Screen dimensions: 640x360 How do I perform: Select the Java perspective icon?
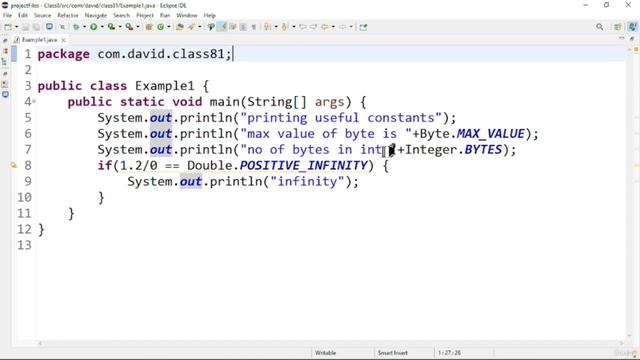click(x=632, y=27)
